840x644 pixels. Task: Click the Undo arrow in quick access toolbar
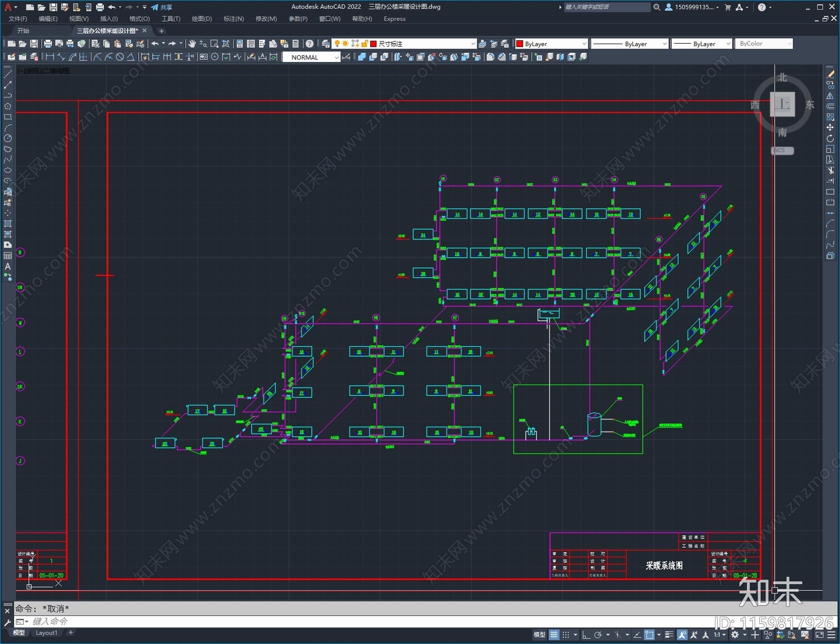112,7
